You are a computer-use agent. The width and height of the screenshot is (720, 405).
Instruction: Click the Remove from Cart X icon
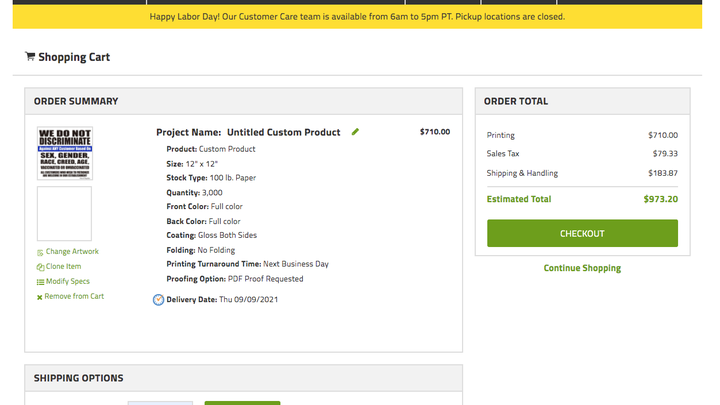39,297
